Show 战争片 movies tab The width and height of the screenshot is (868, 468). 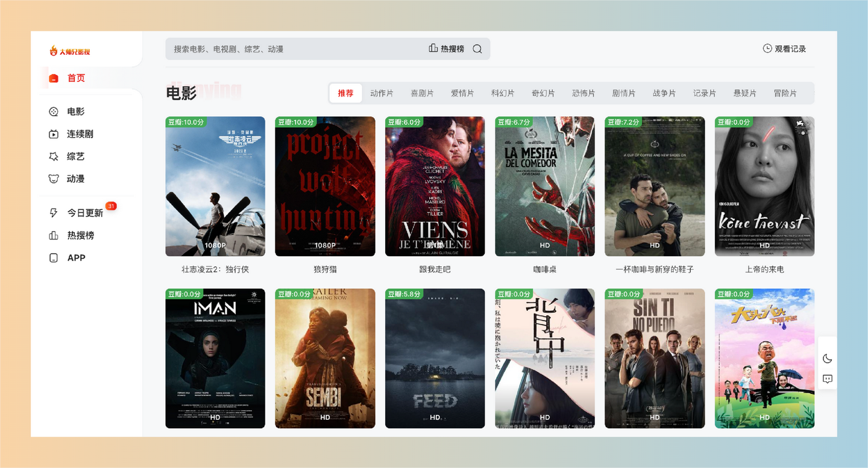click(x=664, y=93)
